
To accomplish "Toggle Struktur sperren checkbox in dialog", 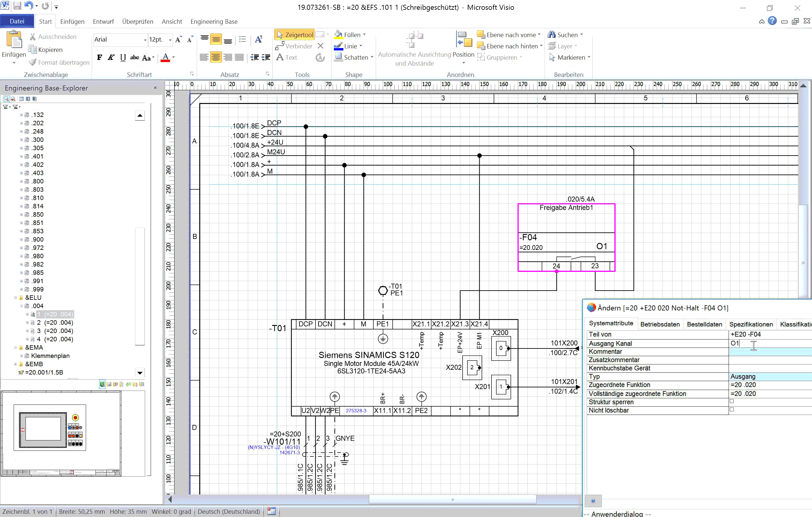I will coord(732,401).
